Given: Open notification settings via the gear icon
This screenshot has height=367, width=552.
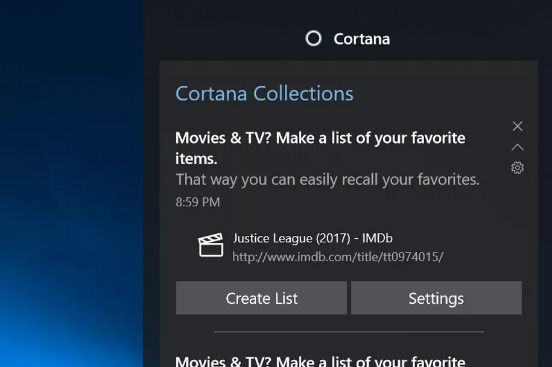Looking at the screenshot, I should click(x=517, y=168).
